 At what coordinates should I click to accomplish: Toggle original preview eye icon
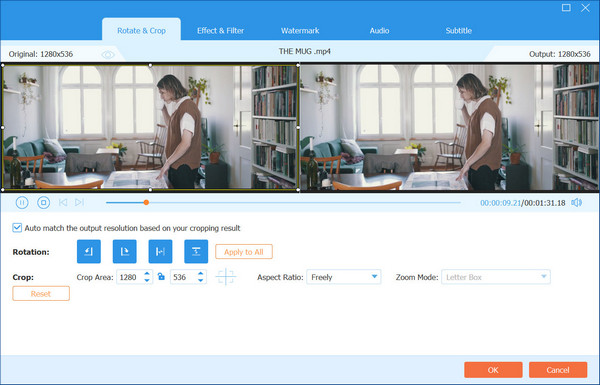[x=108, y=55]
